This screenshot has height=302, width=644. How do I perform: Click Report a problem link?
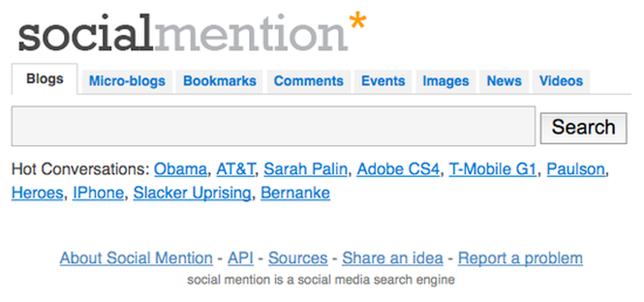point(520,258)
